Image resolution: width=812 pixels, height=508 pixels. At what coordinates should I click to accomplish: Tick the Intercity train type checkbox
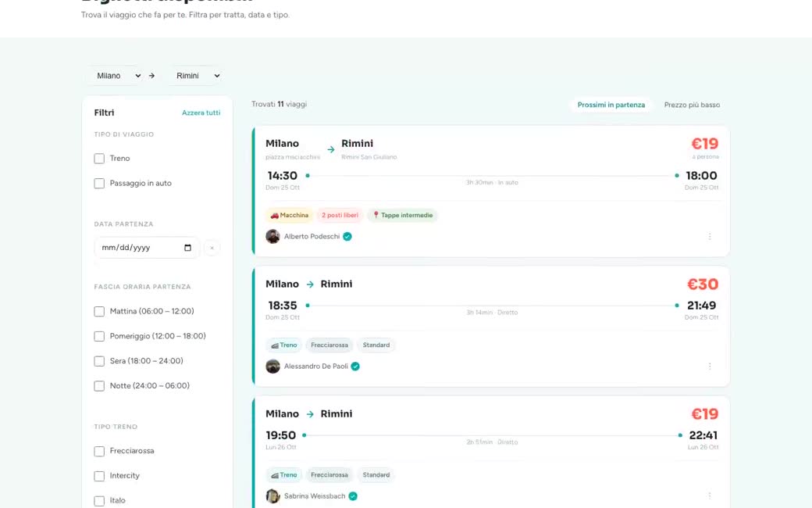pos(99,477)
